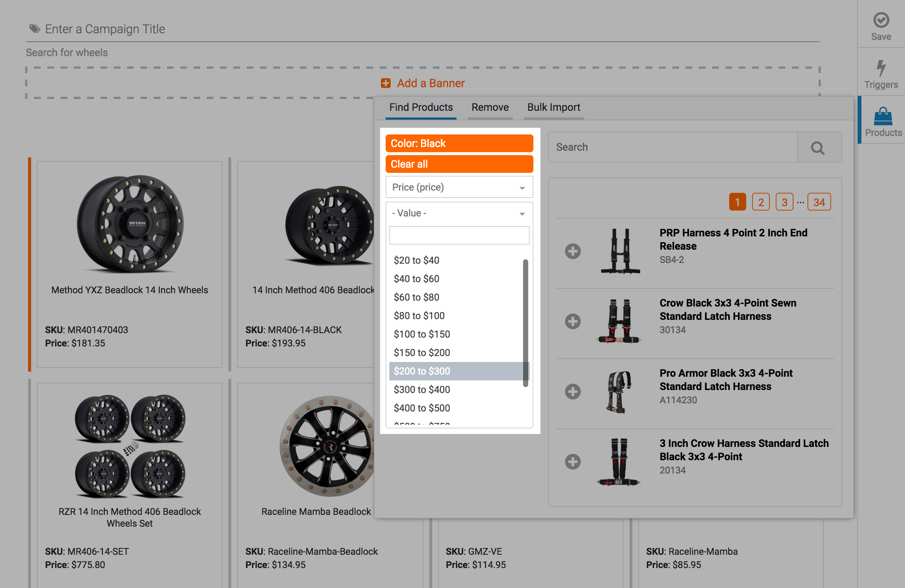Click Crow Black 3x3 4-Point Sewn title
Viewport: 905px width, 588px height.
point(727,310)
